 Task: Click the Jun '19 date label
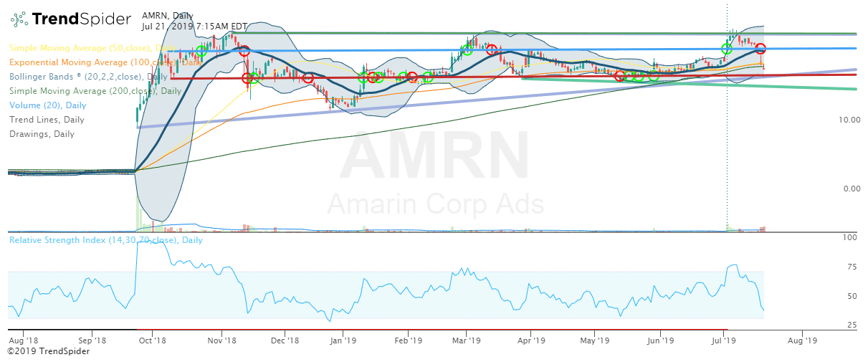[x=659, y=341]
